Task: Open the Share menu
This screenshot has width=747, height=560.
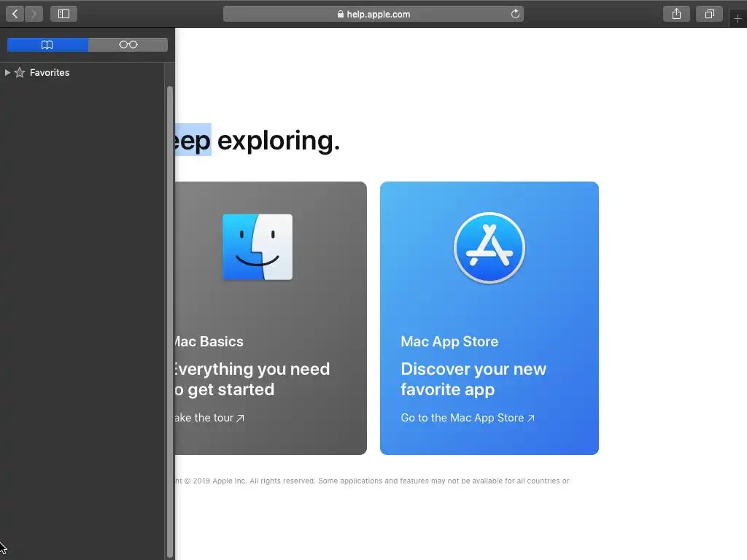Action: (676, 15)
